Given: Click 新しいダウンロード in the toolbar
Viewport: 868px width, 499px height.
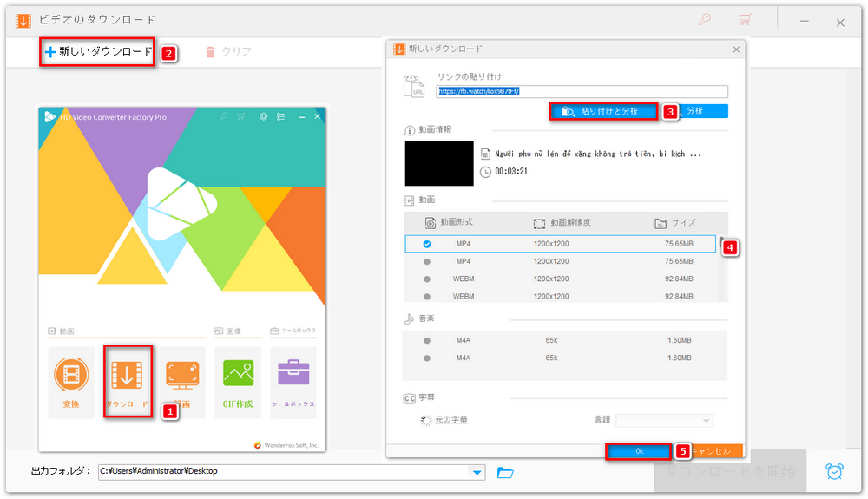Looking at the screenshot, I should [99, 52].
